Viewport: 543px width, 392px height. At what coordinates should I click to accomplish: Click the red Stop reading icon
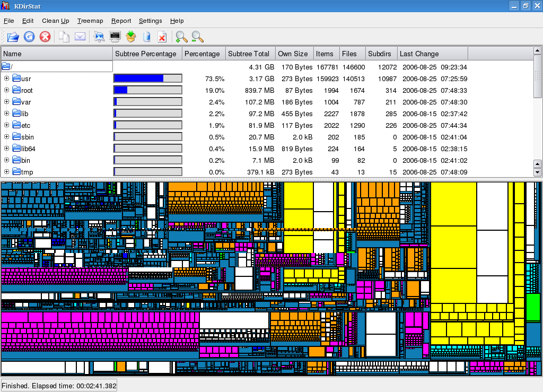coord(46,37)
